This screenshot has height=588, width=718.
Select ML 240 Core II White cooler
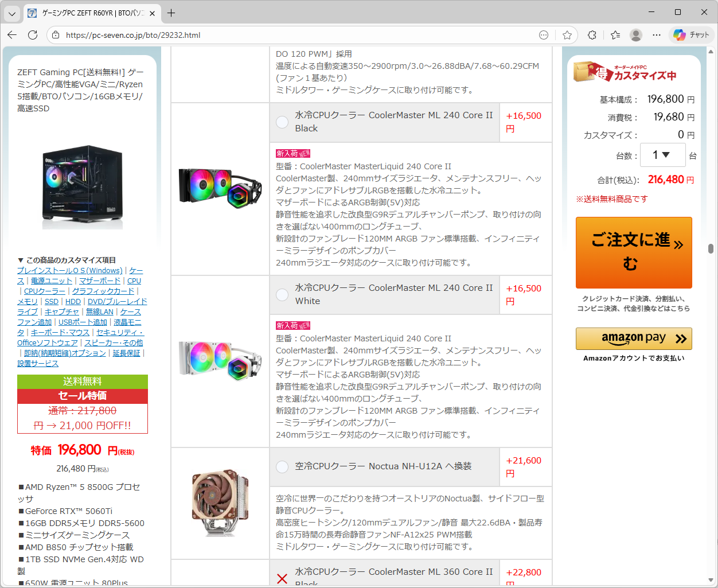pos(282,295)
